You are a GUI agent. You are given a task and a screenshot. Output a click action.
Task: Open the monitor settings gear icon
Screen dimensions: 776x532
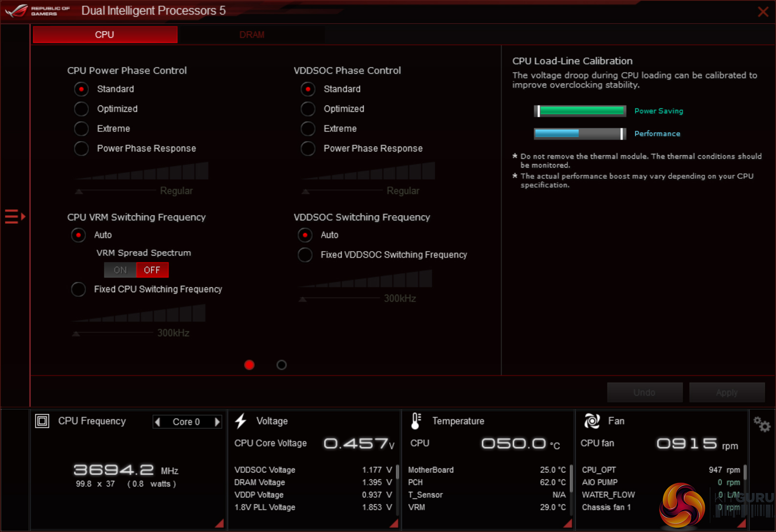point(761,424)
